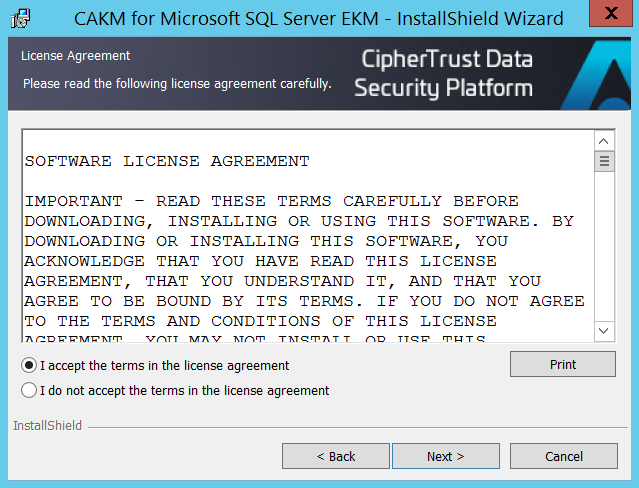Click the 'License Agreement' banner heading
This screenshot has width=639, height=488.
tap(76, 56)
